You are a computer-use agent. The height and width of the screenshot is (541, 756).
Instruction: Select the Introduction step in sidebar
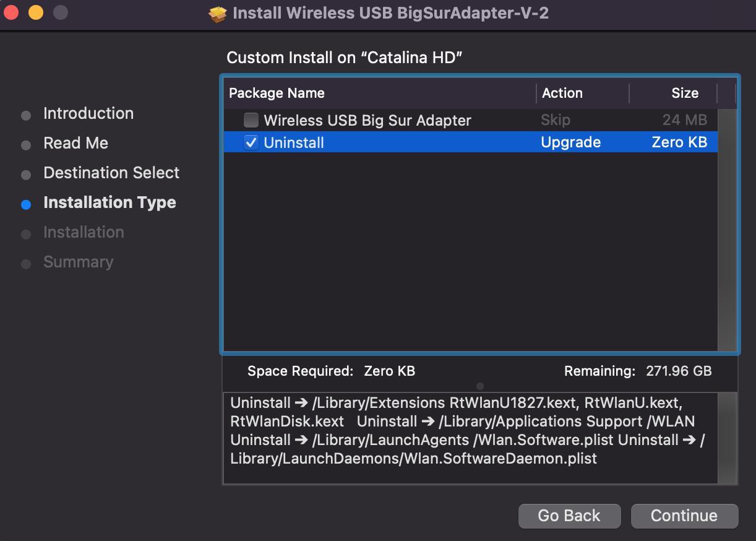point(88,113)
